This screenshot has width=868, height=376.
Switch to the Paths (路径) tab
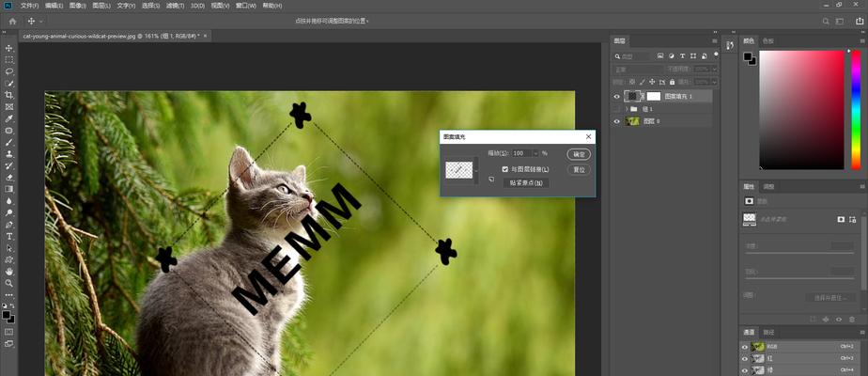(x=767, y=332)
